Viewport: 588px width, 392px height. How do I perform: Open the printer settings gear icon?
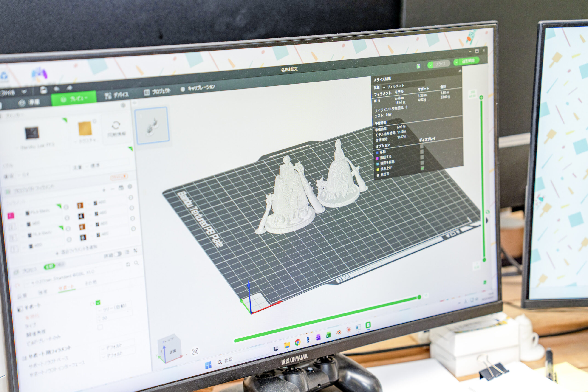pyautogui.click(x=123, y=106)
